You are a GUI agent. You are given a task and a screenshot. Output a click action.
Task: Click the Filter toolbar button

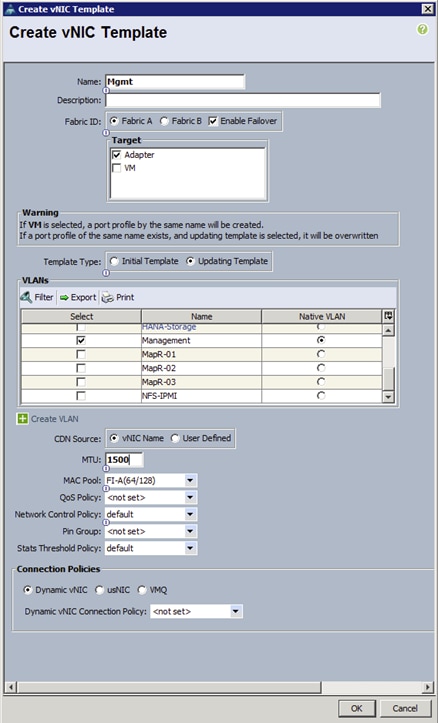[x=37, y=297]
